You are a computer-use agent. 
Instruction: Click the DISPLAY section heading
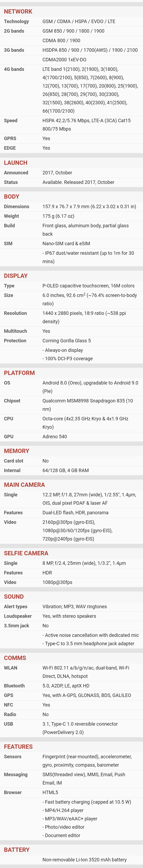[x=15, y=276]
